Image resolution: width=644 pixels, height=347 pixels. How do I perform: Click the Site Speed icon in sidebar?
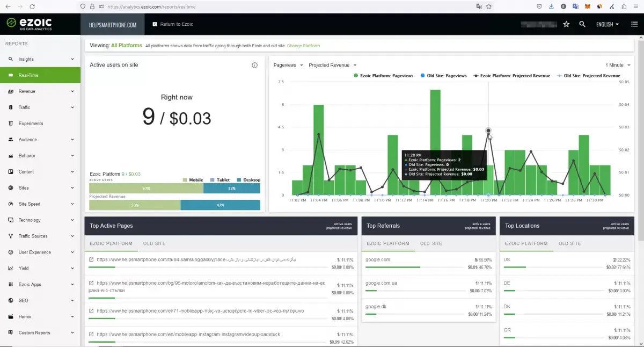(11, 204)
